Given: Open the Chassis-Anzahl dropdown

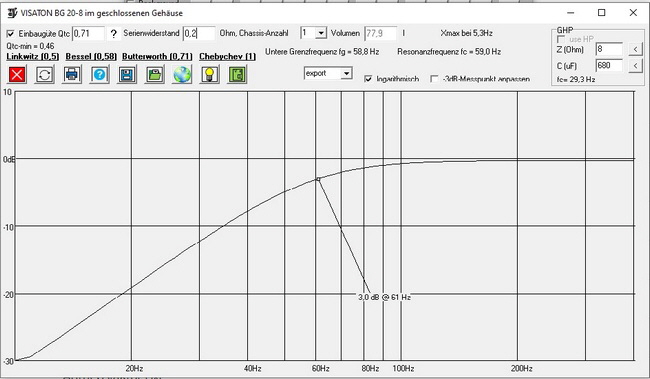Looking at the screenshot, I should pyautogui.click(x=321, y=33).
